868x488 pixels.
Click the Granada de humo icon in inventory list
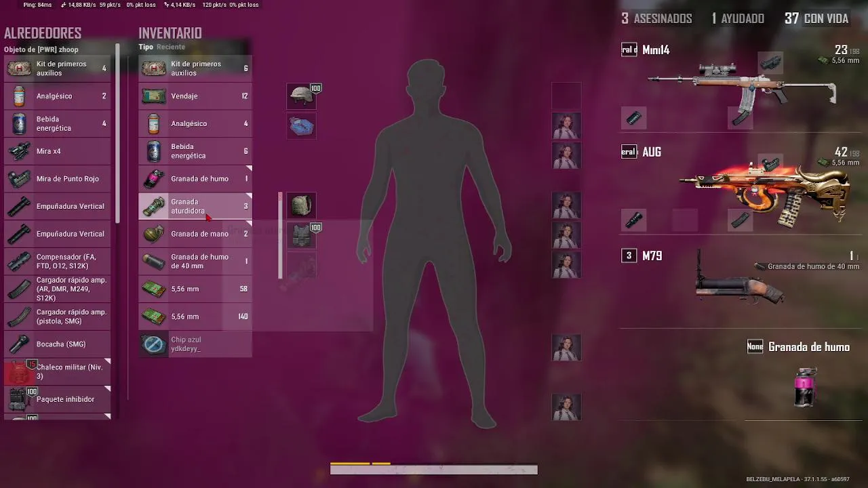154,179
